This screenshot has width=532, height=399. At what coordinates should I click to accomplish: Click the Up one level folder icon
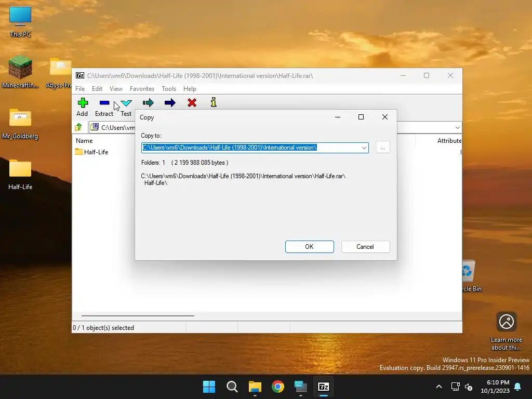(79, 127)
